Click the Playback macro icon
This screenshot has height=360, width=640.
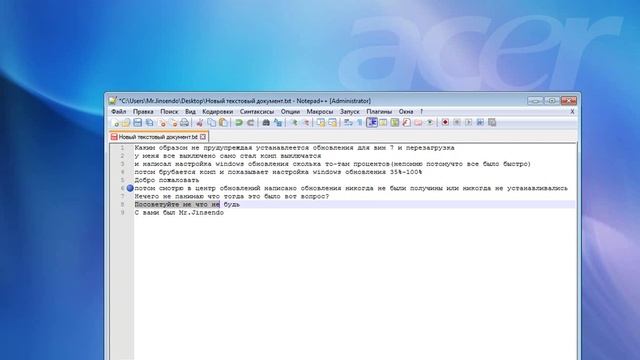click(x=468, y=122)
